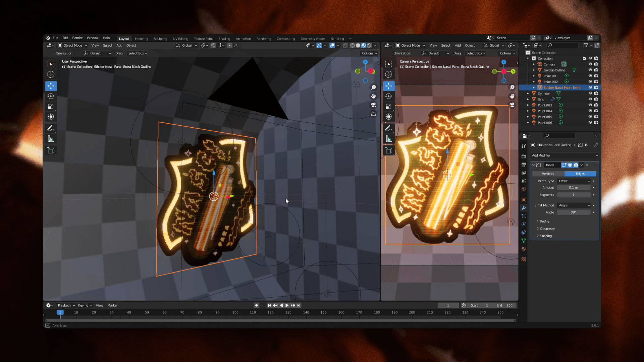
Task: Expand the Camera object in outliner
Action: 534,64
